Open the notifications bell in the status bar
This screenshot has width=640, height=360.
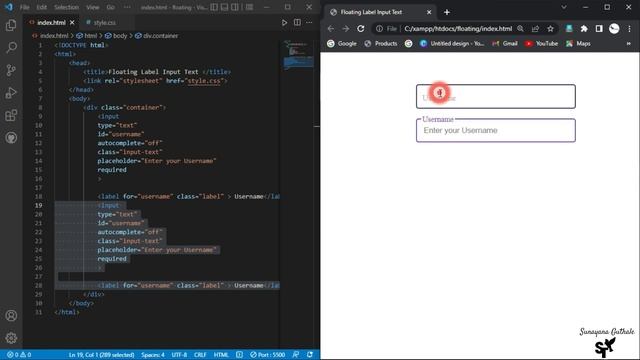pos(310,354)
